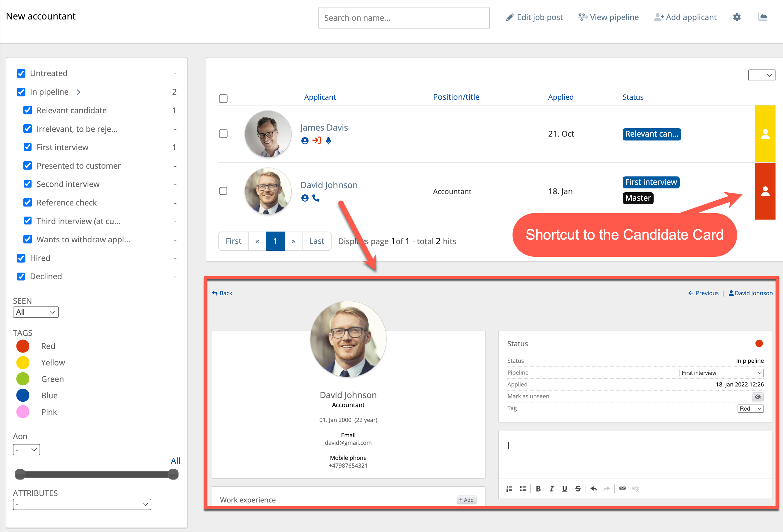Uncheck Relevant candidate filter
Image resolution: width=783 pixels, height=532 pixels.
(28, 110)
